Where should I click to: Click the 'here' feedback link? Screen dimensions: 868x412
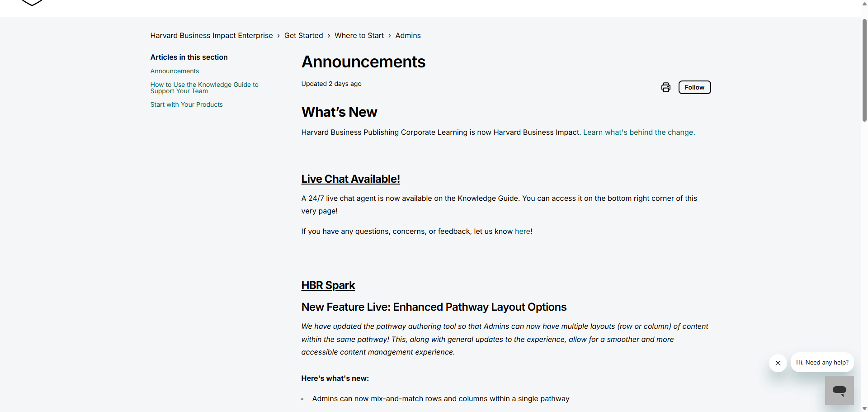click(x=522, y=231)
